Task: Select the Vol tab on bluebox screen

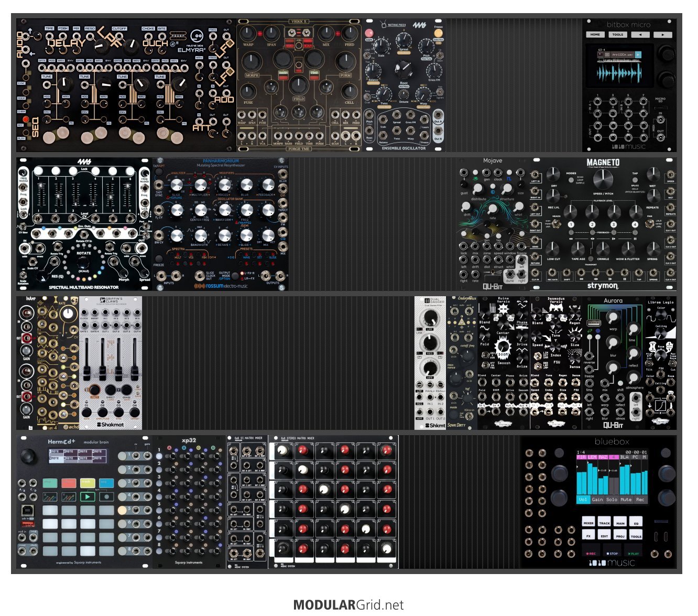Action: [583, 500]
